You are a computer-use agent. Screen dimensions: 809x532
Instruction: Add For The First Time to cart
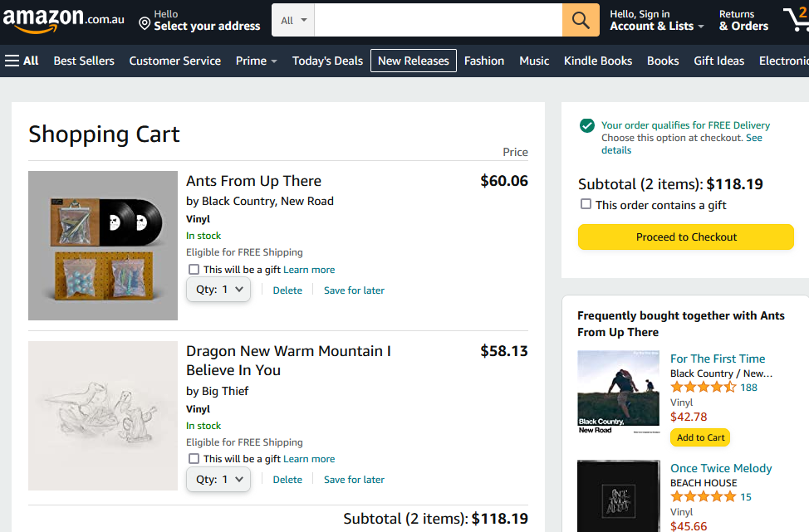click(700, 437)
